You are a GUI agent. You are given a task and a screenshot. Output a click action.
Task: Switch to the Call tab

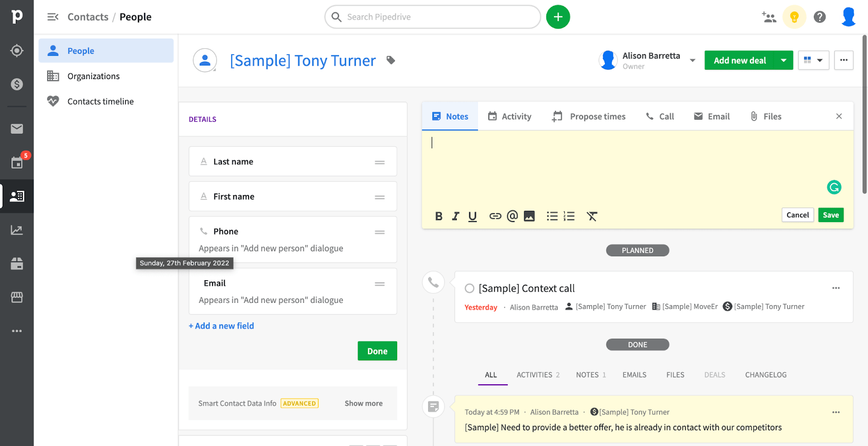[659, 116]
